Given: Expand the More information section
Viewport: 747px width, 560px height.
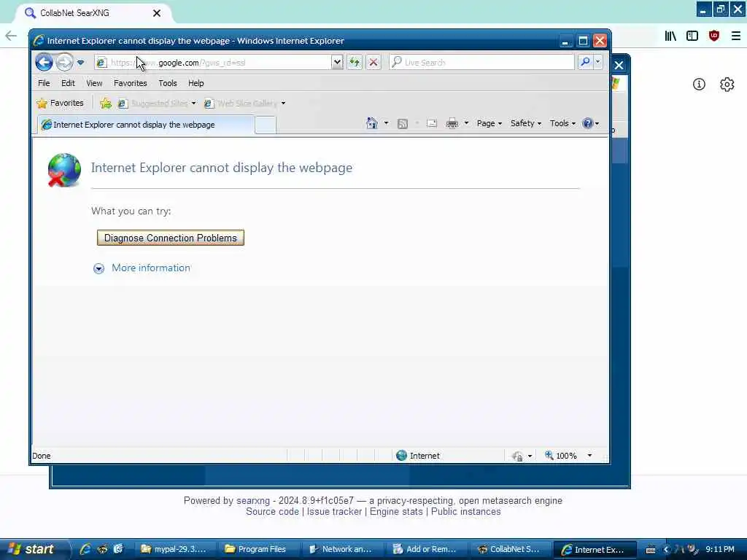Looking at the screenshot, I should 98,268.
